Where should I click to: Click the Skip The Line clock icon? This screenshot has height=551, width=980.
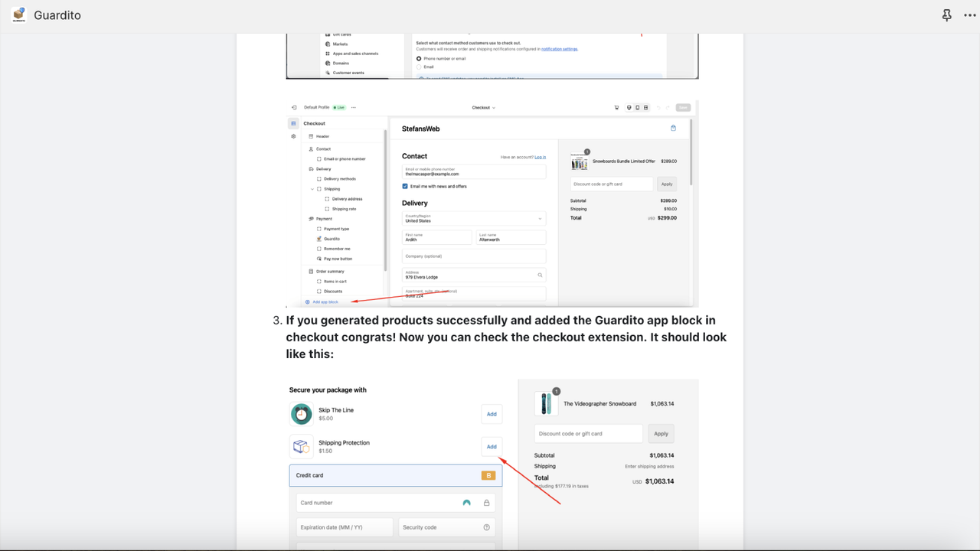(302, 414)
